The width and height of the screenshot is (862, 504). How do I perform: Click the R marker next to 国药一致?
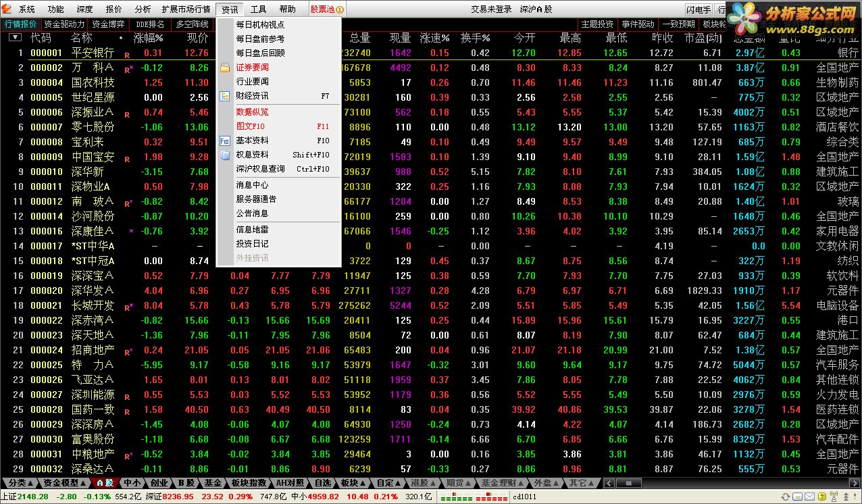[x=127, y=411]
